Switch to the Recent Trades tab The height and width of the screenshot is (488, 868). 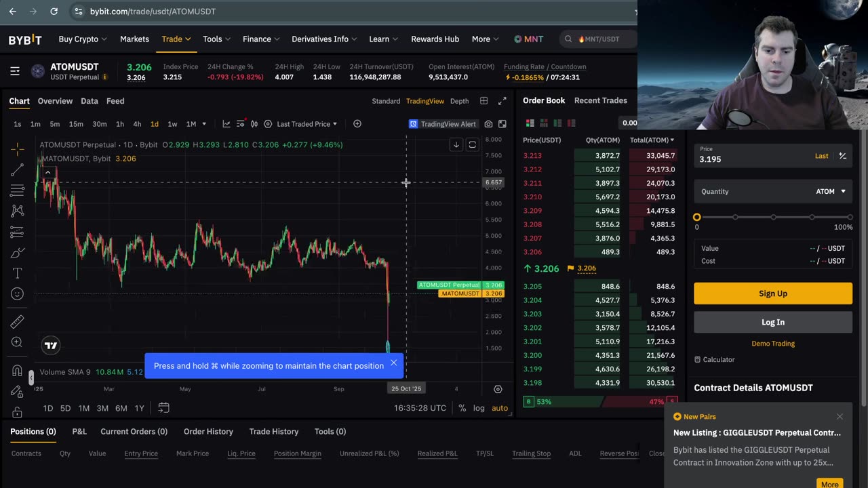click(x=601, y=100)
